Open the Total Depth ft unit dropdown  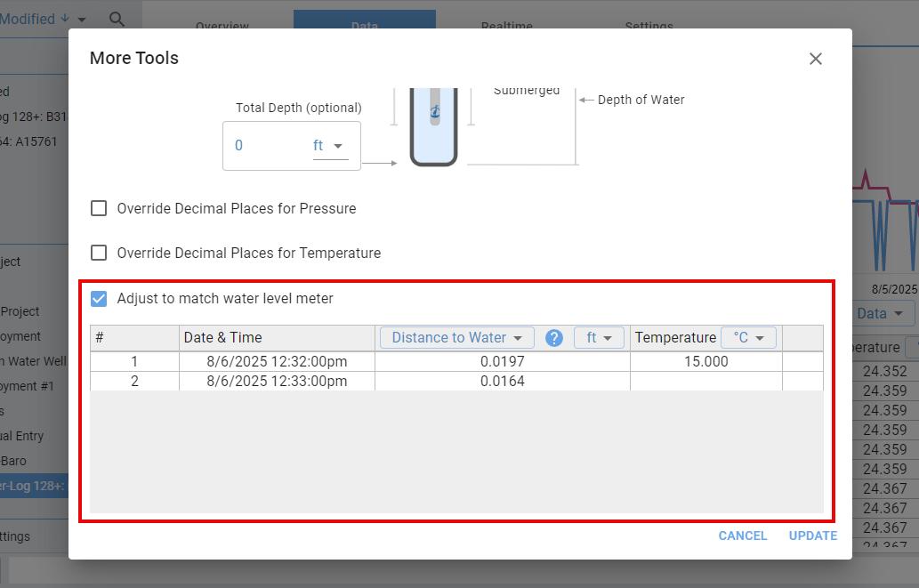pos(329,146)
